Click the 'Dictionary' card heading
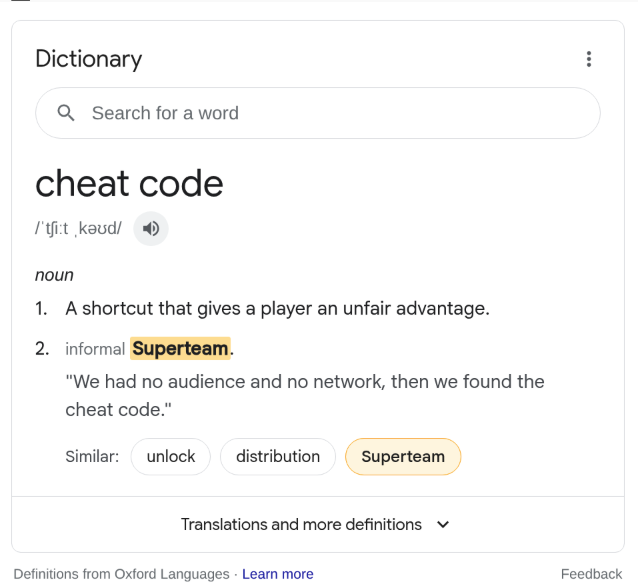Image resolution: width=638 pixels, height=588 pixels. click(x=89, y=59)
